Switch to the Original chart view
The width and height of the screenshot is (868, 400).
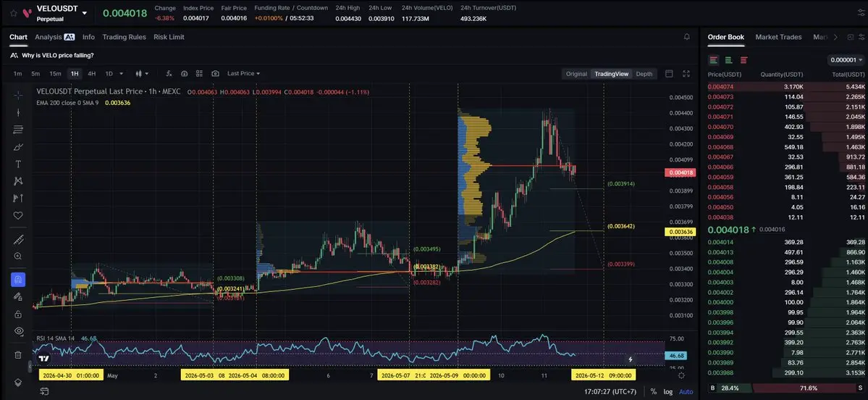(576, 74)
